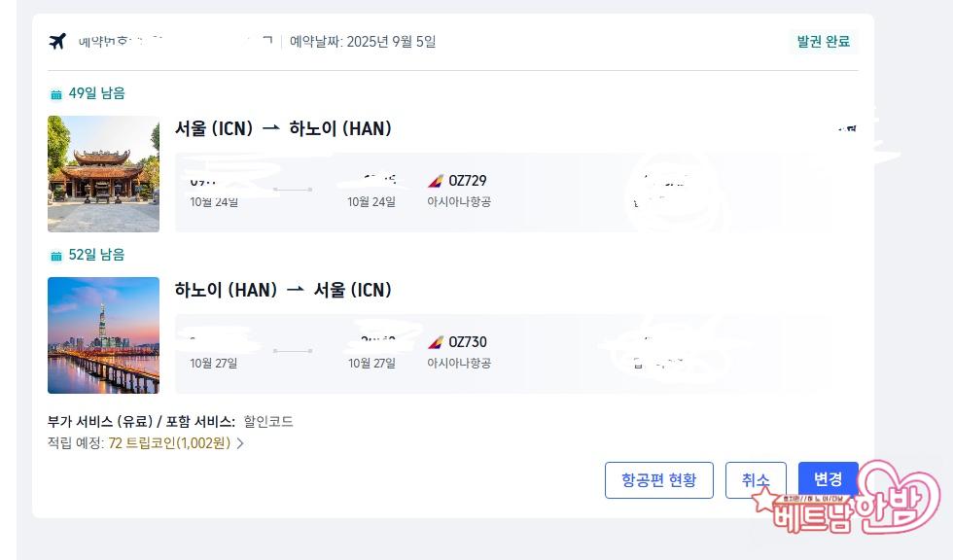Click the 할인코드 service label
The height and width of the screenshot is (560, 953).
coord(268,422)
